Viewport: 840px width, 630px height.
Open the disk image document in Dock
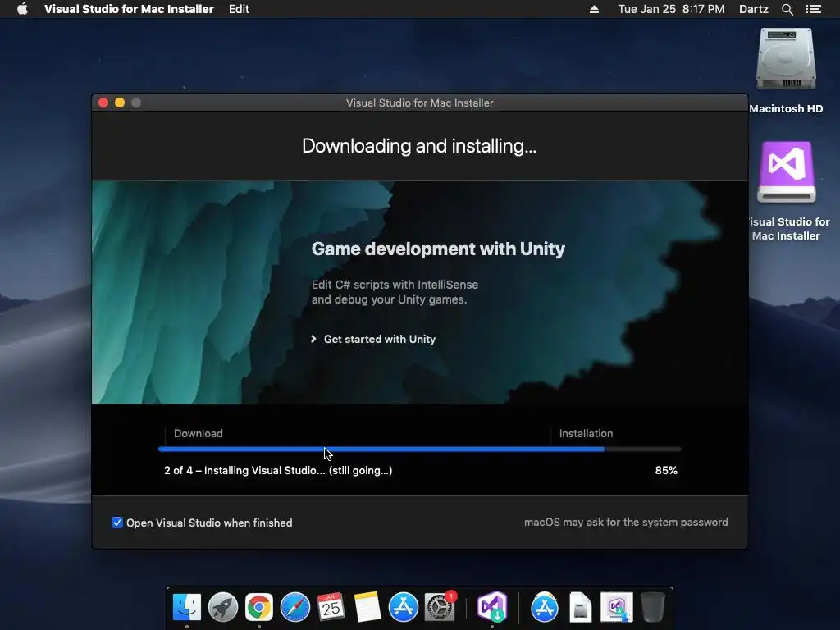coord(580,608)
